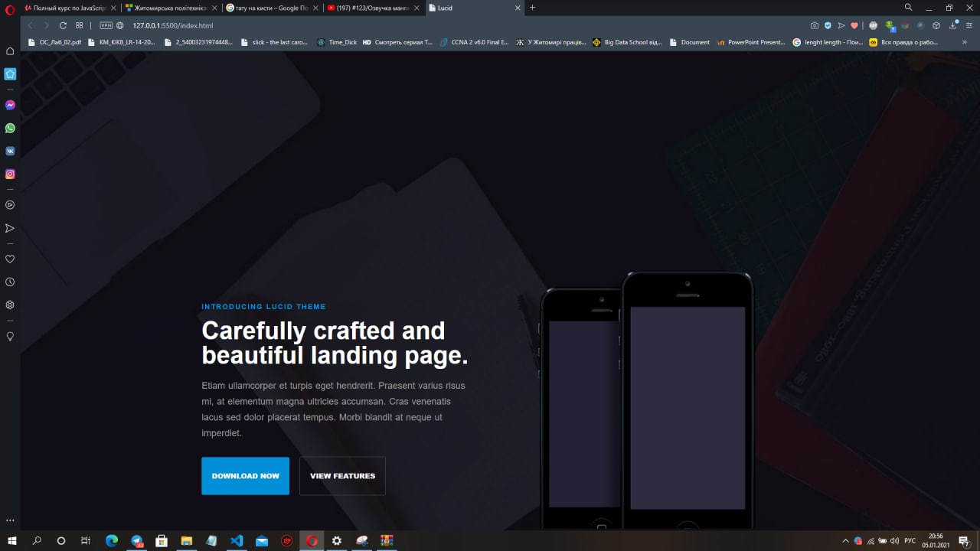
Task: Launch Microsoft Edge from the taskbar
Action: 111,541
